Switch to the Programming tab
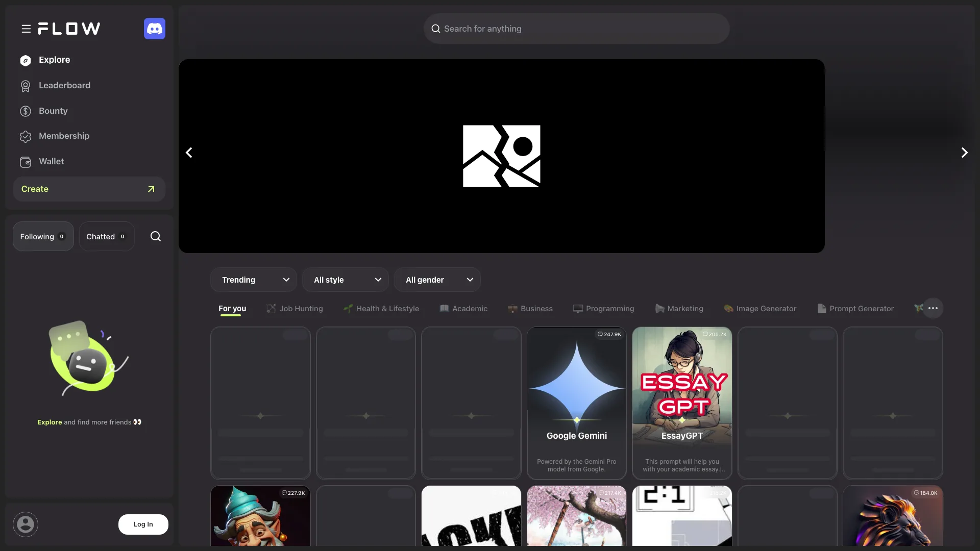This screenshot has width=980, height=551. pyautogui.click(x=604, y=309)
